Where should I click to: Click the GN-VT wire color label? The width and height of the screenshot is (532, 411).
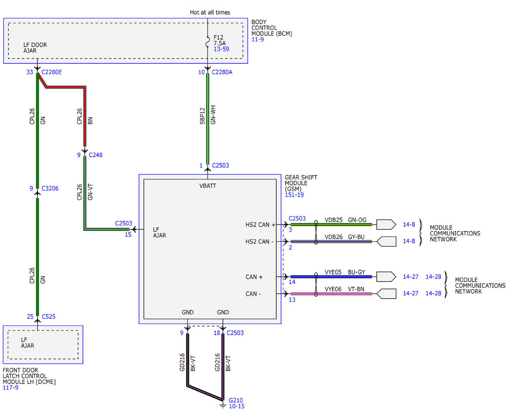pos(91,192)
